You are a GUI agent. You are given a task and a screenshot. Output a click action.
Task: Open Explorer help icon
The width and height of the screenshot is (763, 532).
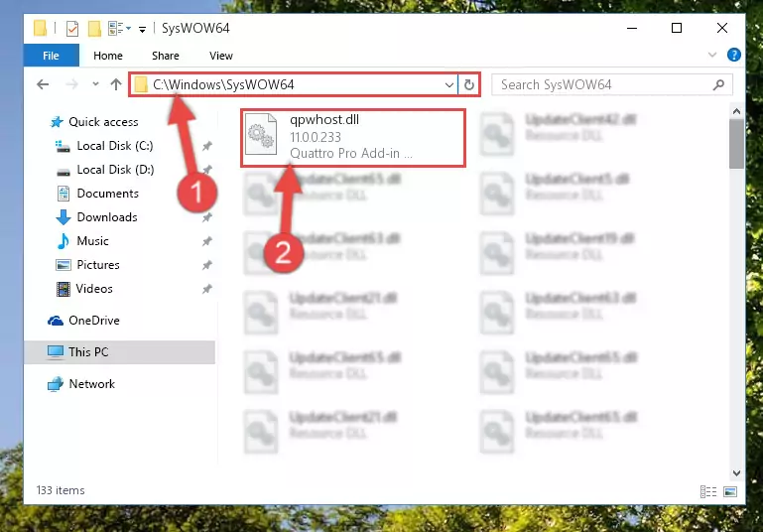[x=734, y=55]
